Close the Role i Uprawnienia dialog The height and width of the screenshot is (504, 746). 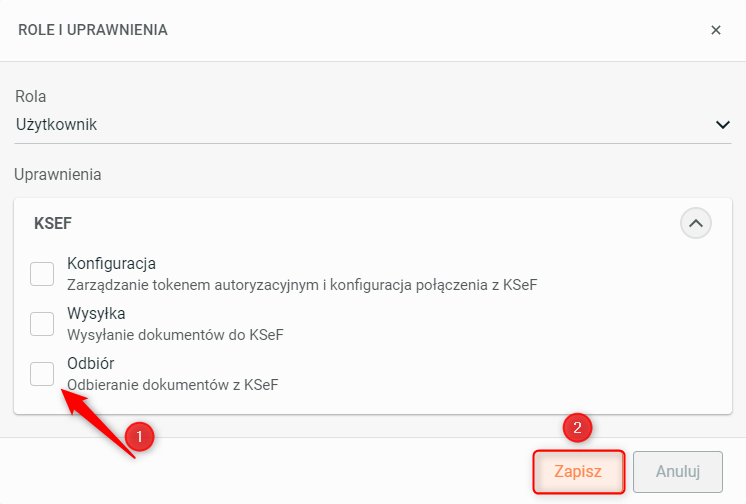click(716, 30)
